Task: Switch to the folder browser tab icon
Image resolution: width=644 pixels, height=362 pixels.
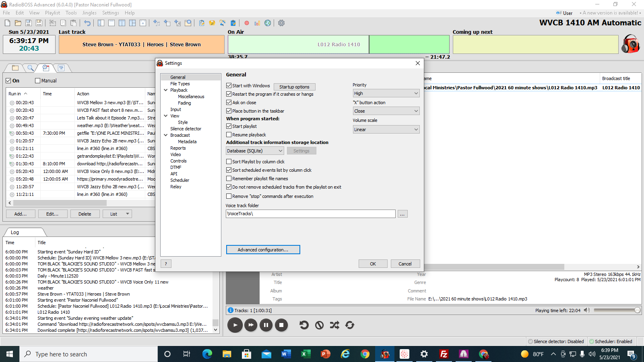Action: click(15, 68)
